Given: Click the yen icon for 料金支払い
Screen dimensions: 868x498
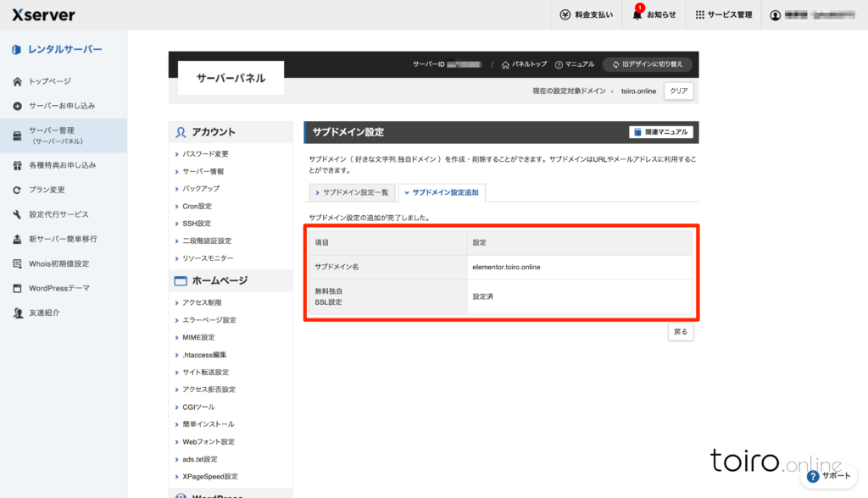Looking at the screenshot, I should (x=565, y=15).
